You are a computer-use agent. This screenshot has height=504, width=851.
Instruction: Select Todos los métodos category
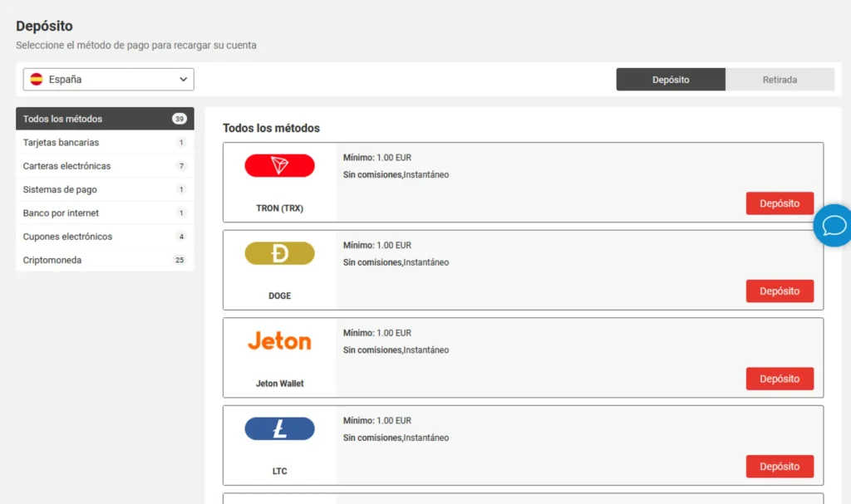click(x=105, y=118)
